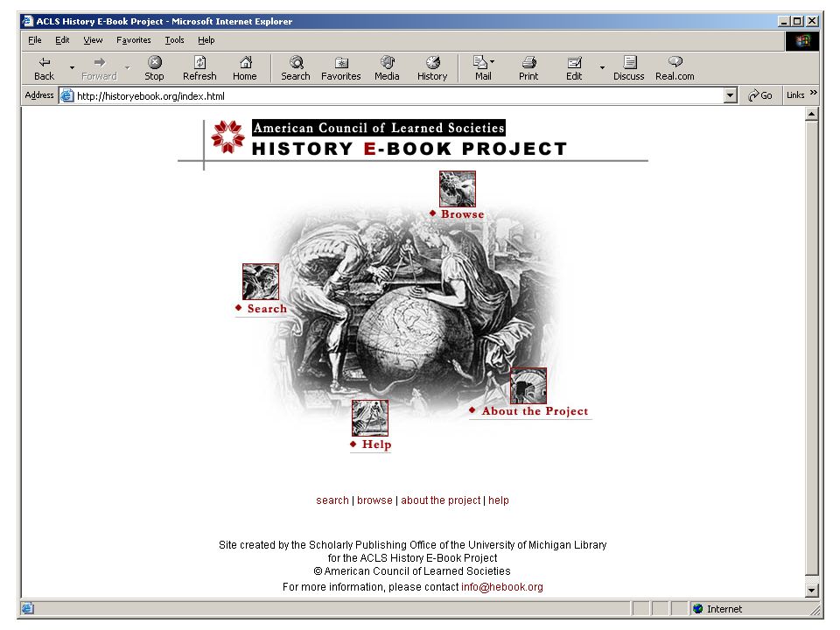The image size is (840, 630).
Task: Click the page icon in the address bar
Action: 67,96
